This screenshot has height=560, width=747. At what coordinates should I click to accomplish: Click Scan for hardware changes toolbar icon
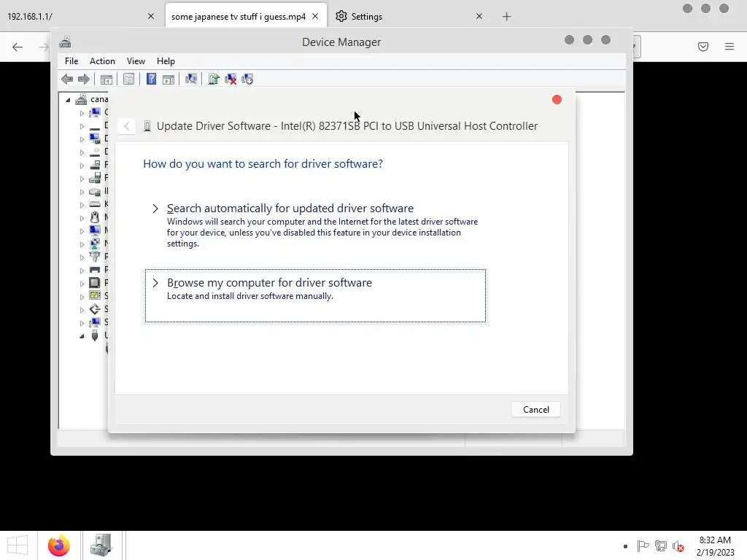191,79
